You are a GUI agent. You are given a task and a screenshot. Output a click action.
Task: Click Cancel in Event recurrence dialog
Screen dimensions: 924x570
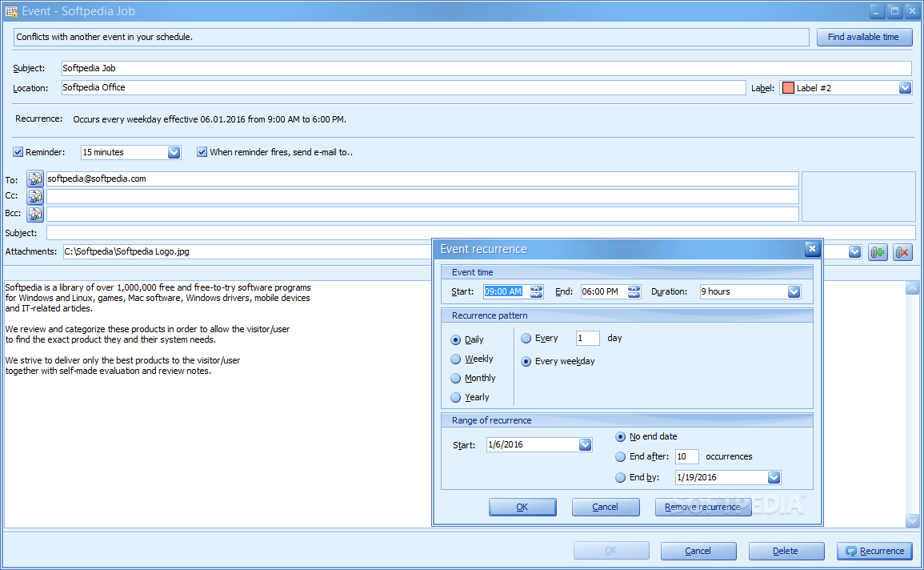click(x=605, y=507)
